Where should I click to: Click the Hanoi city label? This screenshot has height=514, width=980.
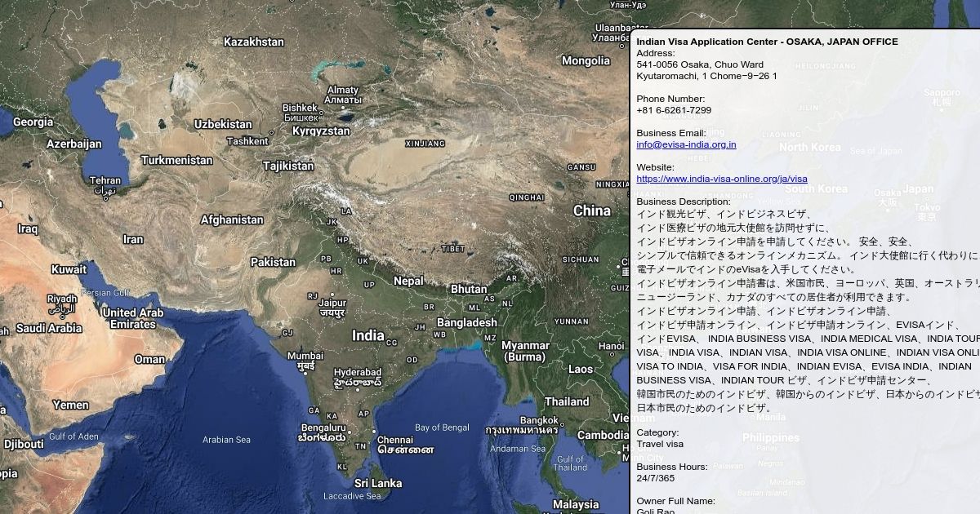click(x=610, y=346)
